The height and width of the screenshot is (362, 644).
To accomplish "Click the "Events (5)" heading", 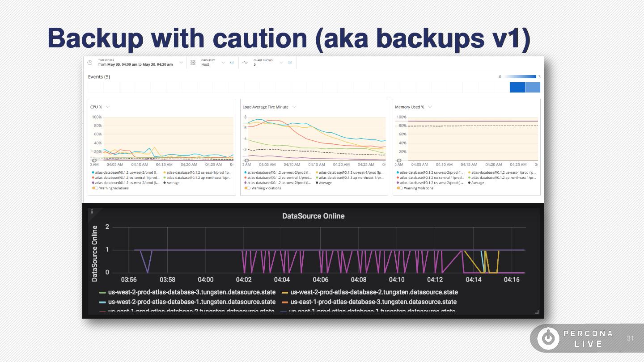I will point(99,77).
